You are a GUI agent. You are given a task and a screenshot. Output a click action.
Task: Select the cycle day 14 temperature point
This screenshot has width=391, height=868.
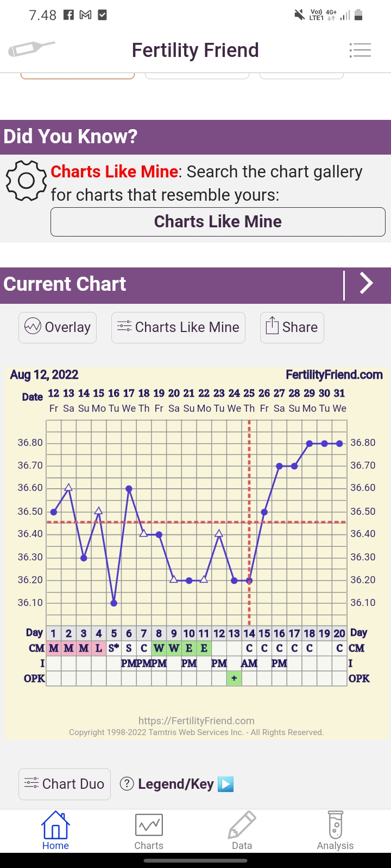(x=249, y=580)
